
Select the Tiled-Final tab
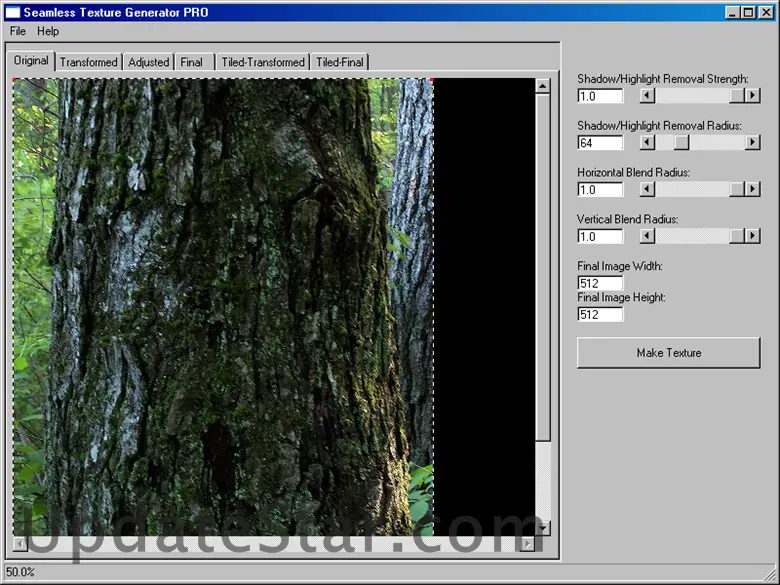tap(340, 62)
